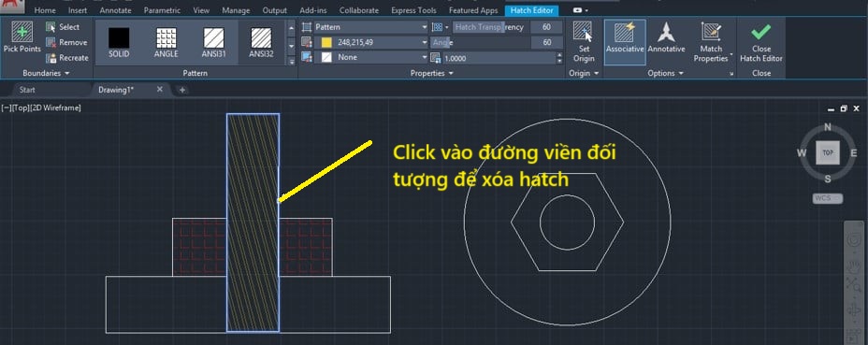Click the hatch color icon
The width and height of the screenshot is (868, 345).
307,42
